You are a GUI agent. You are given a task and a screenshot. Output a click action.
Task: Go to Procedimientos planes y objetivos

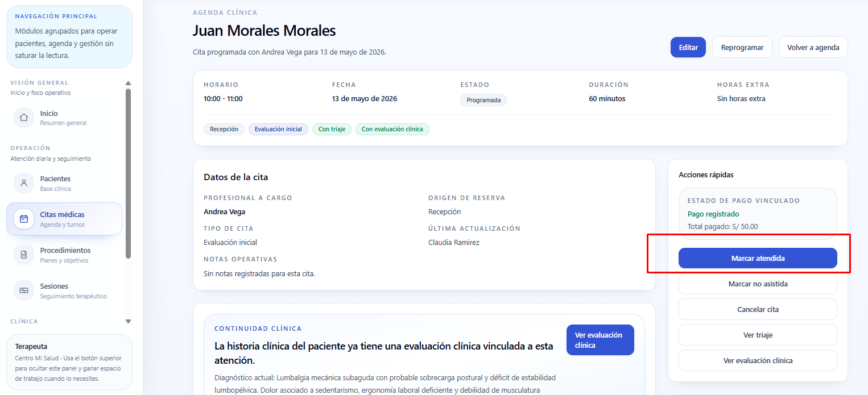point(64,255)
